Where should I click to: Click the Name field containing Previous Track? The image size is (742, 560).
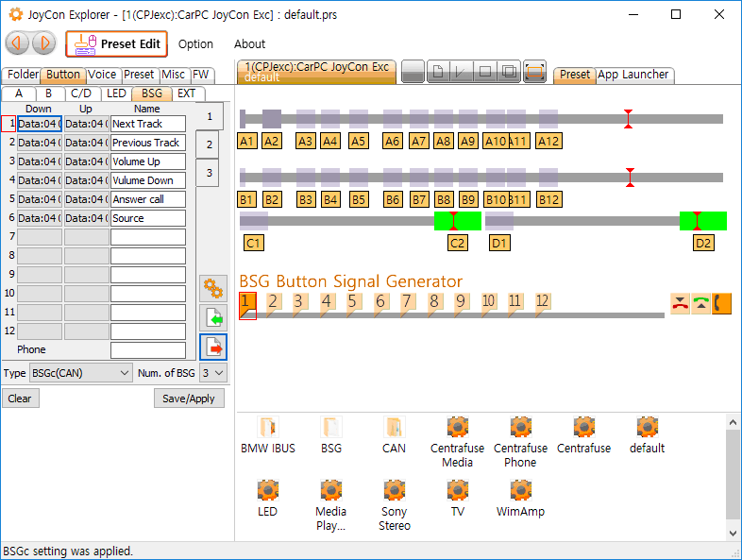coord(148,143)
